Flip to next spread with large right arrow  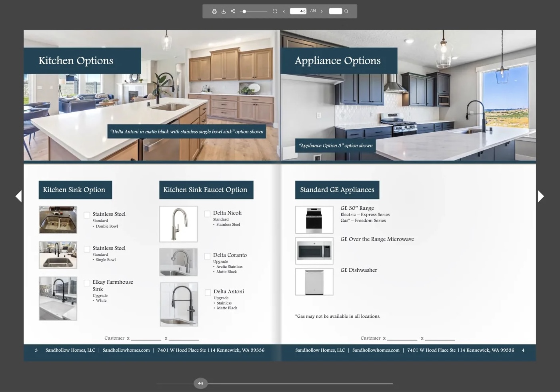click(541, 196)
